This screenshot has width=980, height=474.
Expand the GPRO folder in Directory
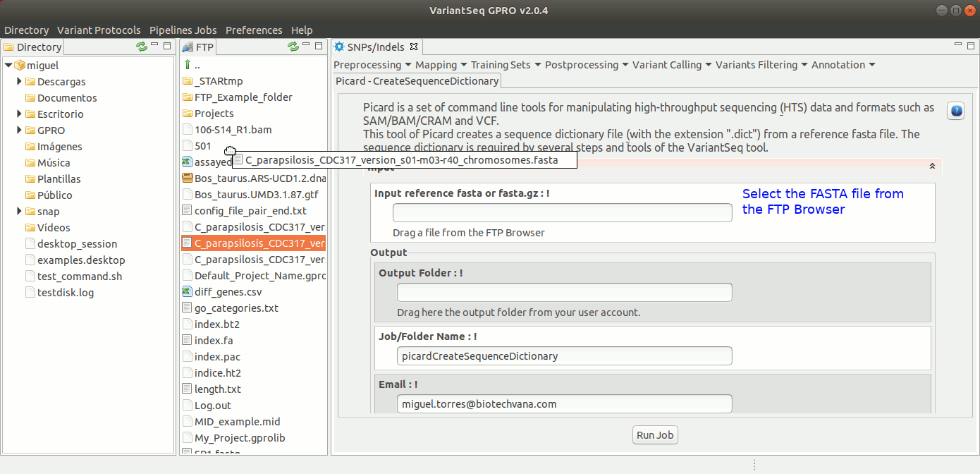[x=20, y=130]
